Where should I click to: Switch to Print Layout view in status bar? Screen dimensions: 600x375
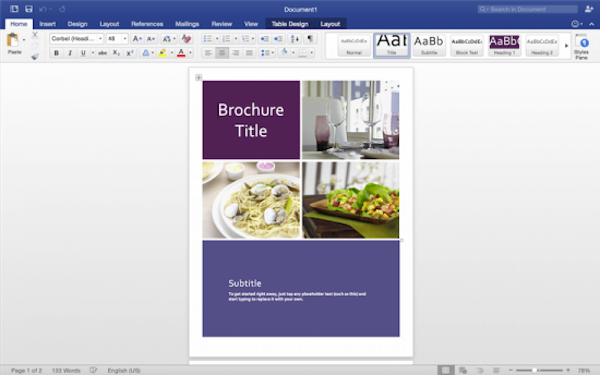(445, 370)
